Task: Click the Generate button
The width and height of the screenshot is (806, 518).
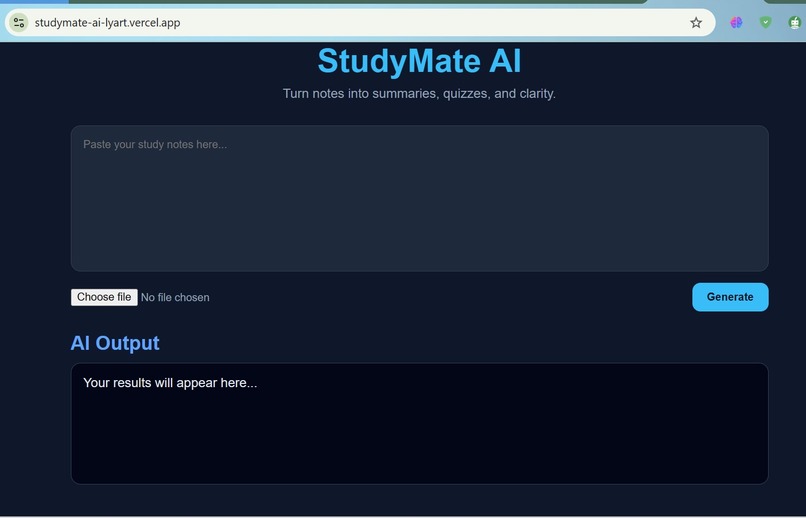Action: coord(730,297)
